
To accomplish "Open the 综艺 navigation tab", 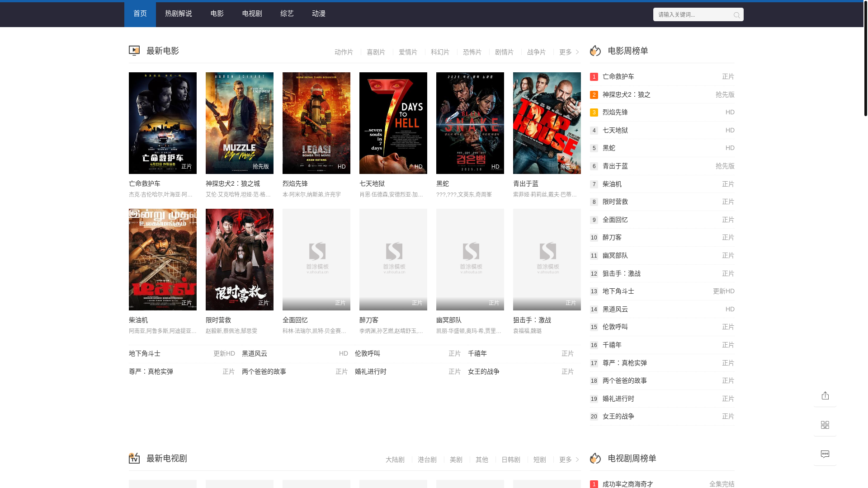I will [287, 14].
